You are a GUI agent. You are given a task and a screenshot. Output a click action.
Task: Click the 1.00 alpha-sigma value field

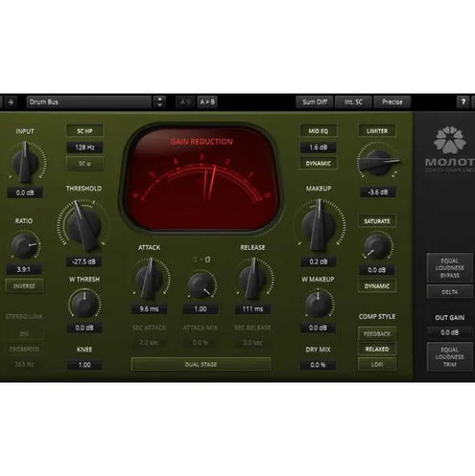point(200,309)
